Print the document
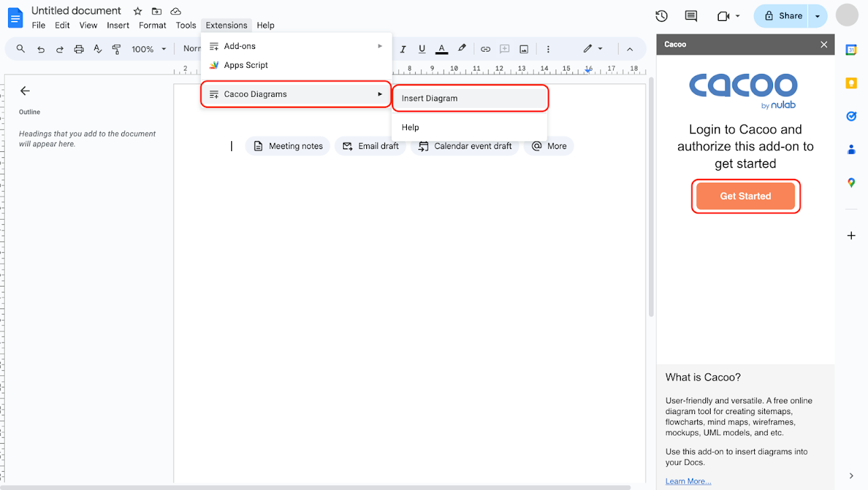The width and height of the screenshot is (868, 490). [x=79, y=49]
